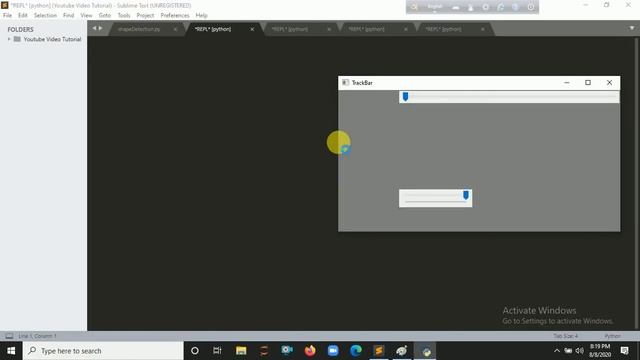Open the camera recorder taskbar icon
The height and width of the screenshot is (360, 640).
tap(287, 351)
